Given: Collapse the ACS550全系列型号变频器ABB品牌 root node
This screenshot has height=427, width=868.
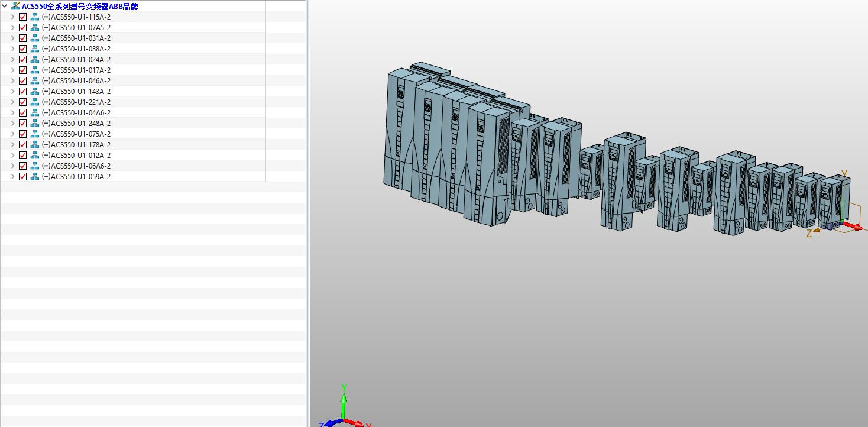Looking at the screenshot, I should [x=5, y=6].
